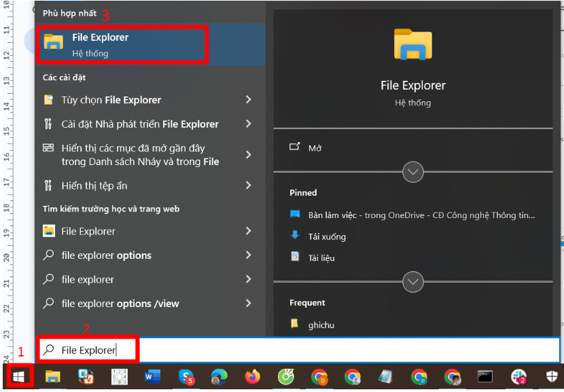This screenshot has width=564, height=392.
Task: Open the Notepad-style notebook icon in taskbar
Action: pyautogui.click(x=385, y=376)
